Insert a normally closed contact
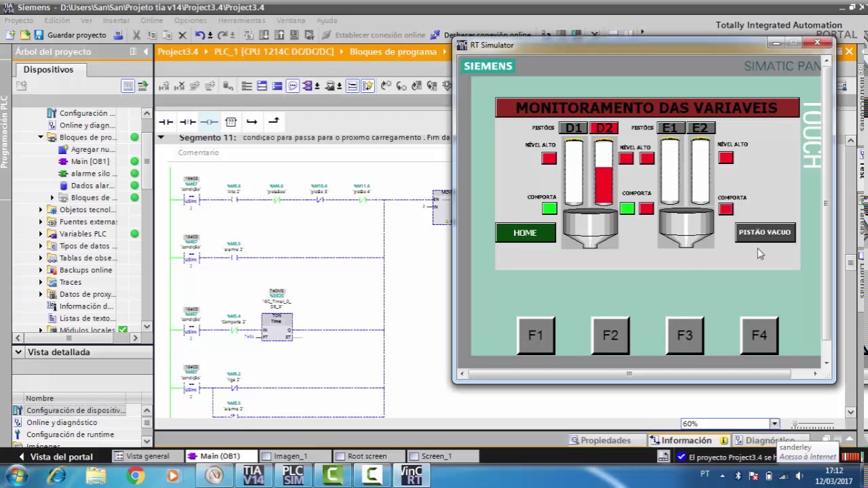Viewport: 868px width, 488px height. pyautogui.click(x=188, y=121)
